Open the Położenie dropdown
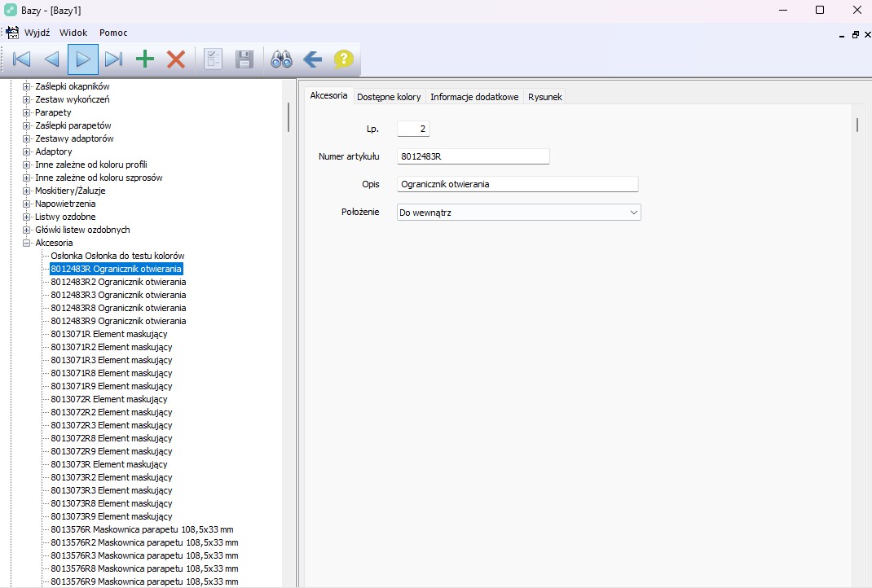Viewport: 872px width, 588px height. pyautogui.click(x=519, y=213)
